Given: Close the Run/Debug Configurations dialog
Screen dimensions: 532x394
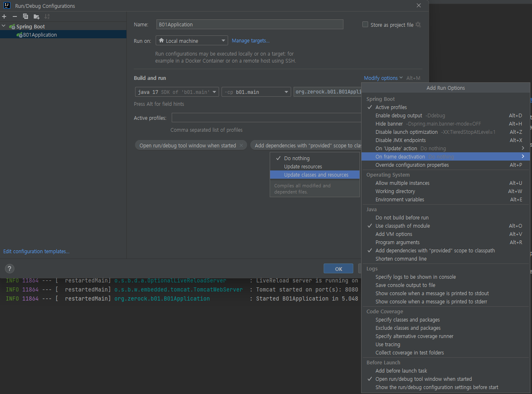Looking at the screenshot, I should point(419,6).
